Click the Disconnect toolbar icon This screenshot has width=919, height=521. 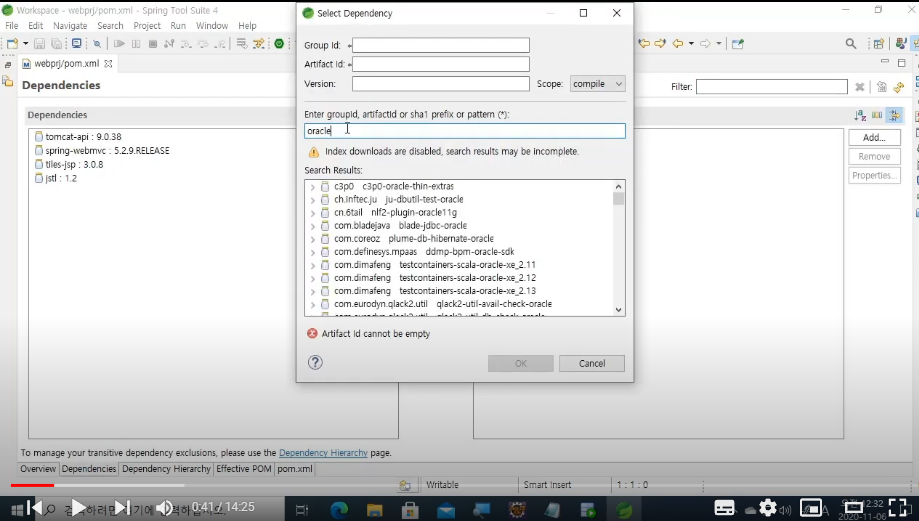pyautogui.click(x=169, y=43)
